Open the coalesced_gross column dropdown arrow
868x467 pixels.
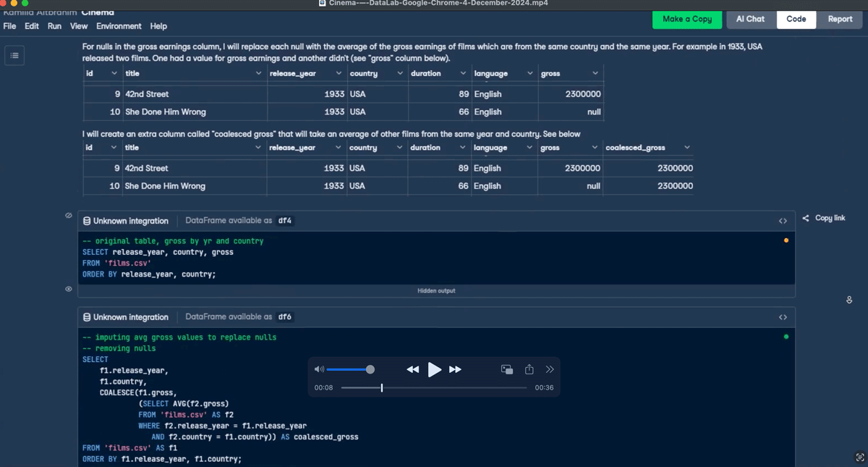point(686,148)
